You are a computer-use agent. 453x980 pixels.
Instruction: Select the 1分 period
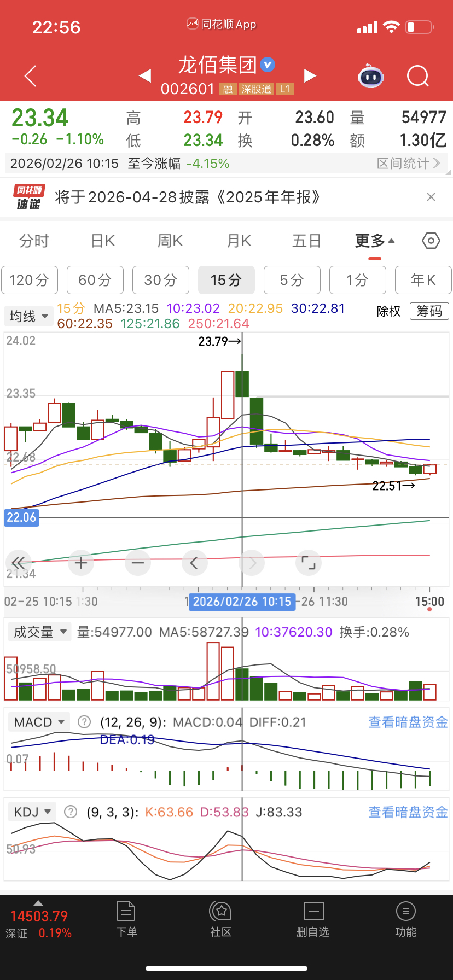(358, 280)
